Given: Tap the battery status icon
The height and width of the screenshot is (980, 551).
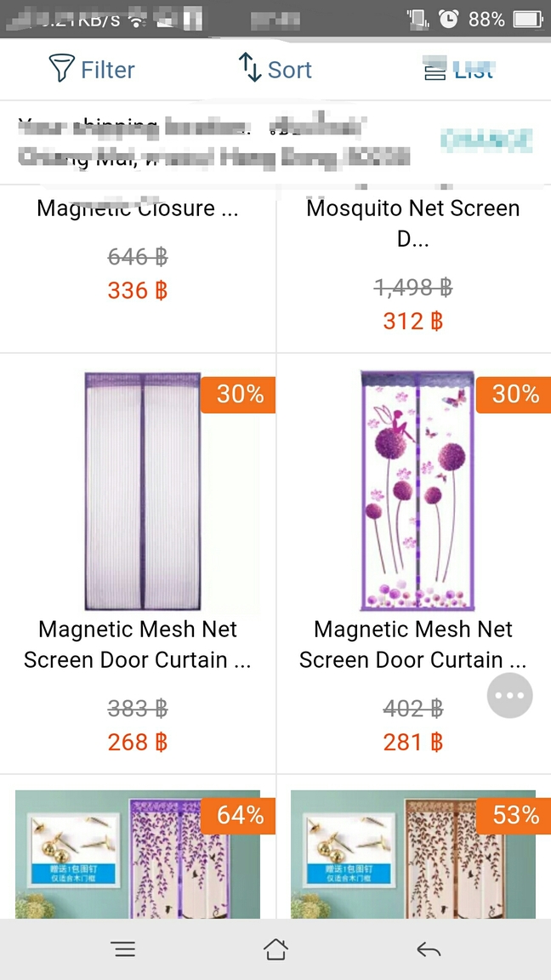Looking at the screenshot, I should click(528, 20).
